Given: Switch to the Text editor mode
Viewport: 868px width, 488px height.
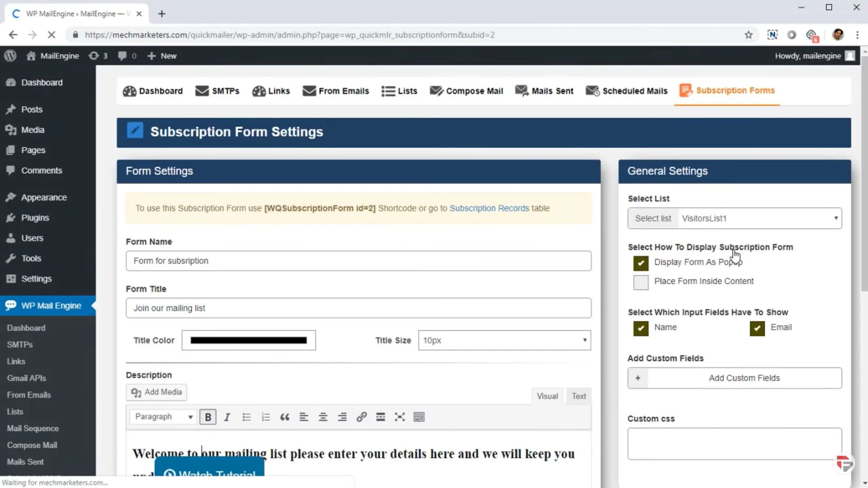Looking at the screenshot, I should (578, 396).
